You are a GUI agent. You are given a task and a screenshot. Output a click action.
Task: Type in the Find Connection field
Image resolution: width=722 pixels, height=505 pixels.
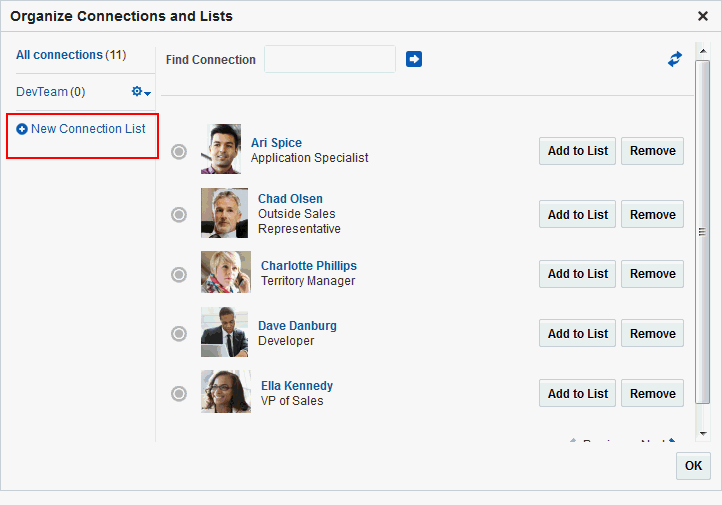click(330, 60)
